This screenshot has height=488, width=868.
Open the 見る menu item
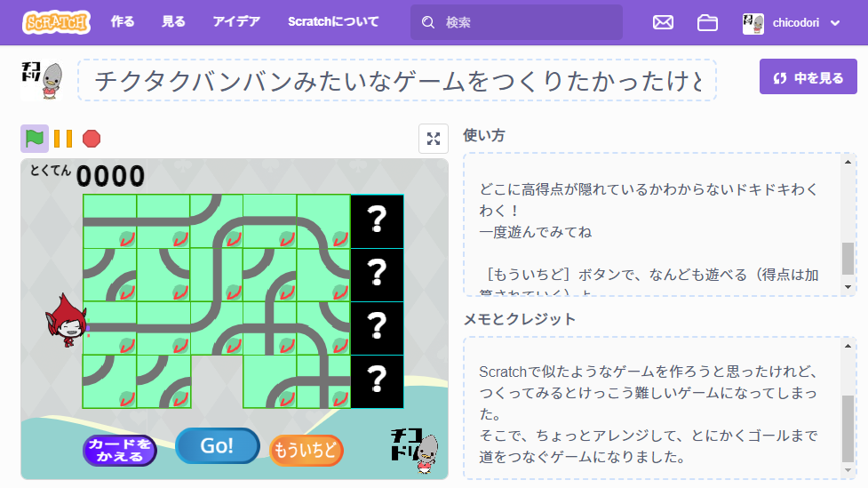173,22
